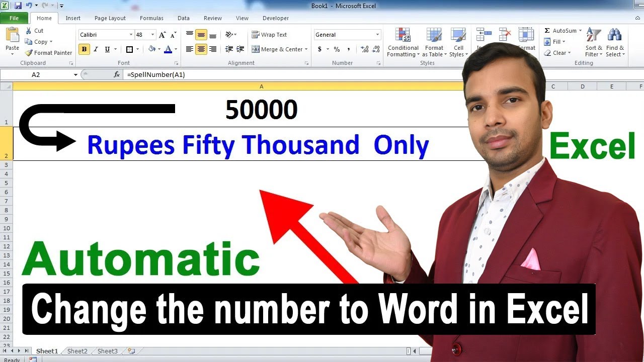Click the Fill button in Editing group
Screen dimensions: 644x362
(x=554, y=42)
